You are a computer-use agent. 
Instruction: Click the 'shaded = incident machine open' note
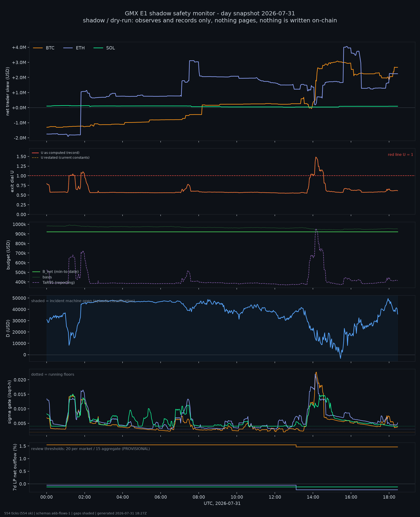[83, 301]
